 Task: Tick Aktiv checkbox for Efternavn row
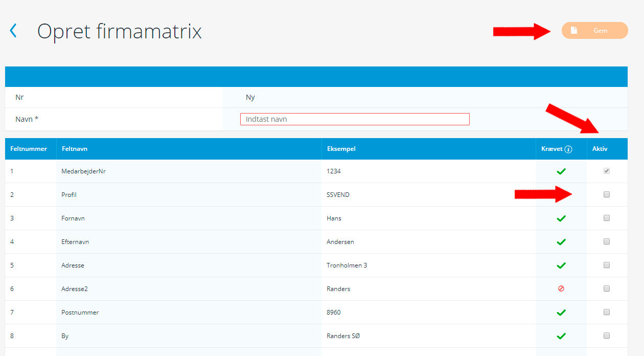607,241
